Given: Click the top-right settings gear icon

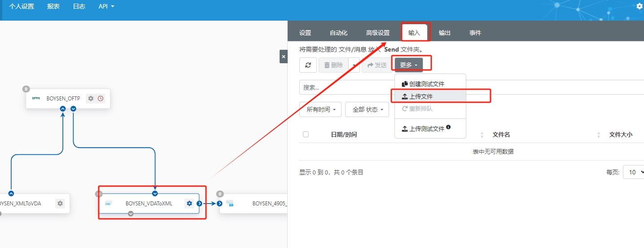Looking at the screenshot, I should (x=640, y=6).
